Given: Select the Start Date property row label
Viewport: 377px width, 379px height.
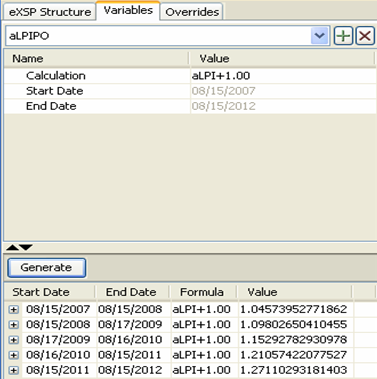Looking at the screenshot, I should (x=55, y=91).
